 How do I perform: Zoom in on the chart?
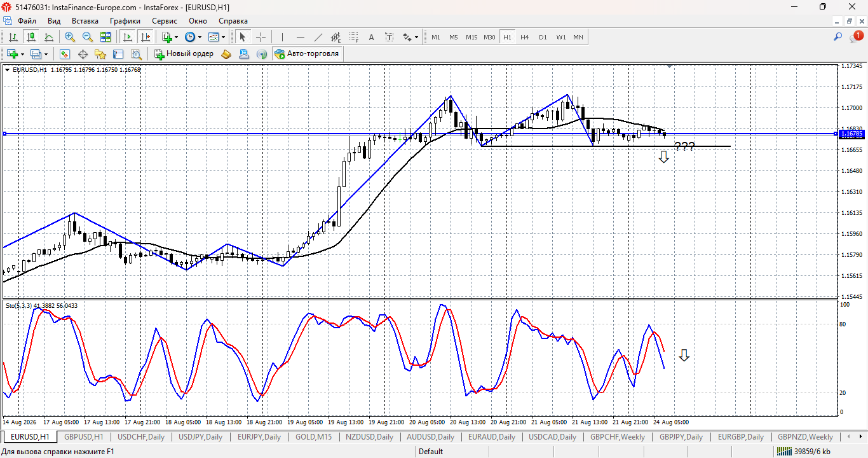70,38
